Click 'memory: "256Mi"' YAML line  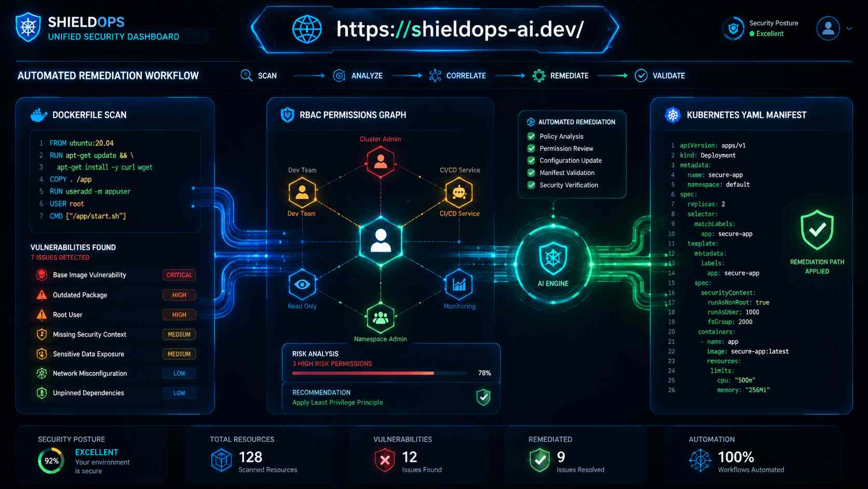click(x=743, y=390)
